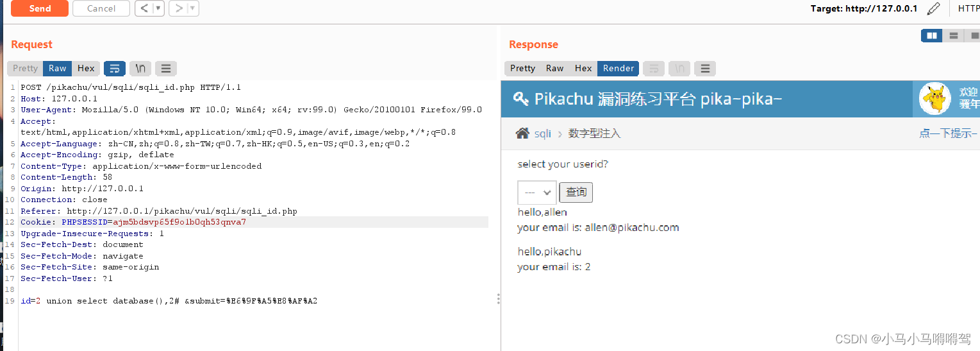Open the userid select dropdown

click(537, 192)
